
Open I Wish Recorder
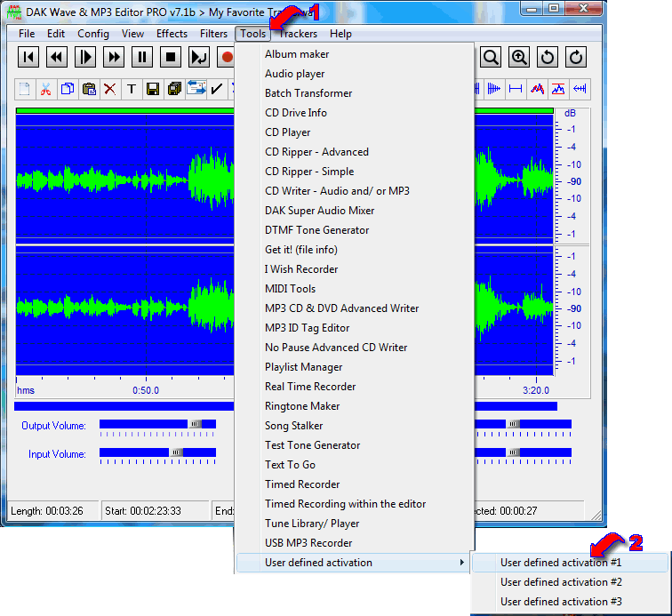tap(356, 269)
